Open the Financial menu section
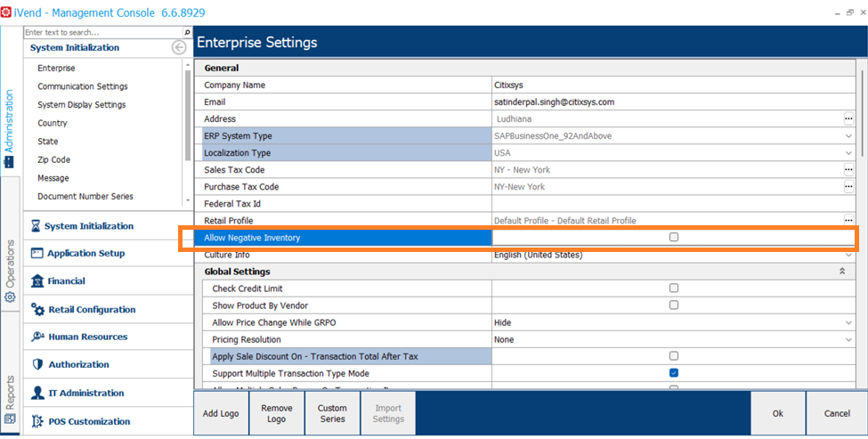Viewport: 868px width, 439px height. [109, 280]
